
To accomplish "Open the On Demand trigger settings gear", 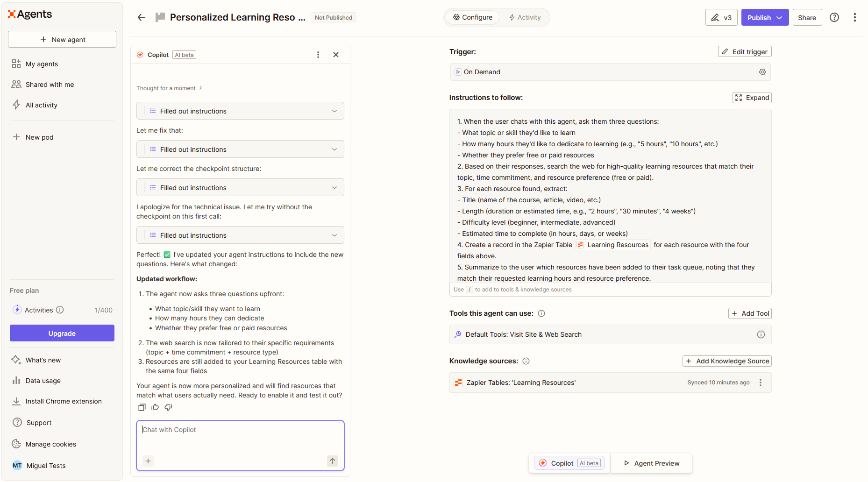I will pyautogui.click(x=762, y=72).
